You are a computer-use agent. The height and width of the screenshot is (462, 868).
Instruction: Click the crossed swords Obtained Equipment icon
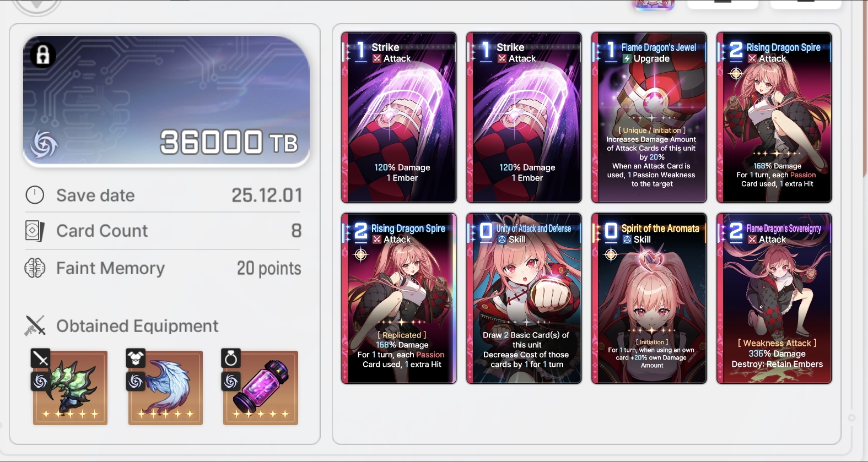pyautogui.click(x=35, y=325)
